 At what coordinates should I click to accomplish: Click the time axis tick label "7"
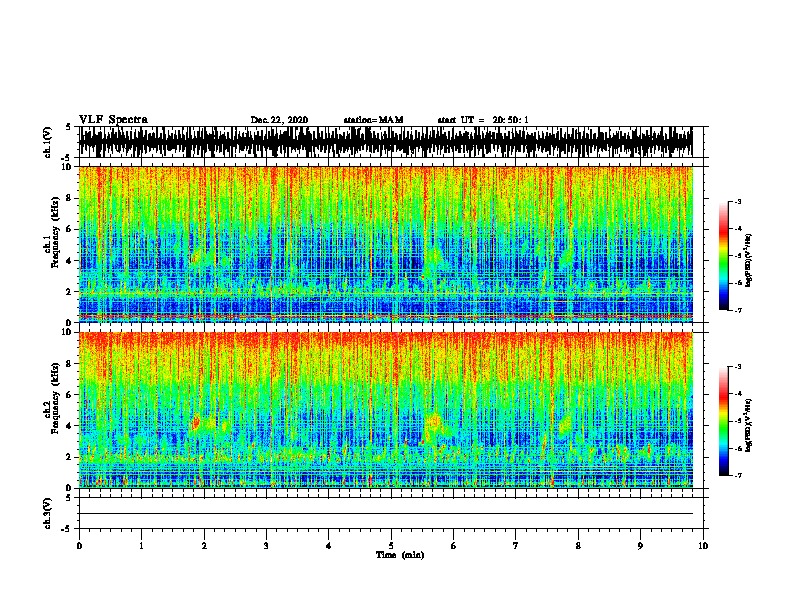pyautogui.click(x=516, y=546)
